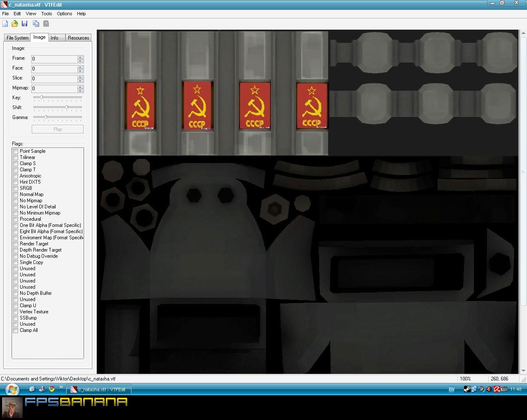Screen dimensions: 527x420
Task: Switch to the Resources tab
Action: point(78,38)
